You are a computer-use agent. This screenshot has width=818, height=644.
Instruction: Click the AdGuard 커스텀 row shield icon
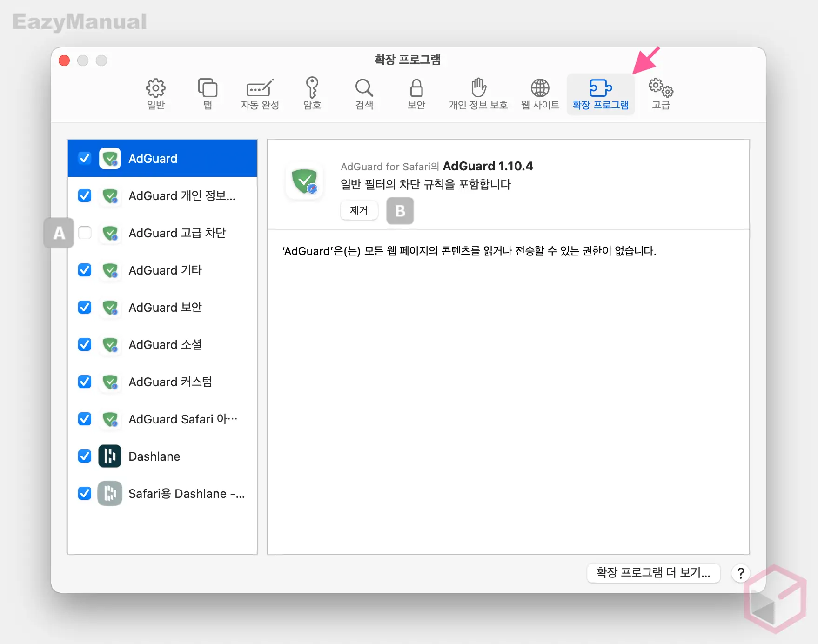[x=110, y=382]
